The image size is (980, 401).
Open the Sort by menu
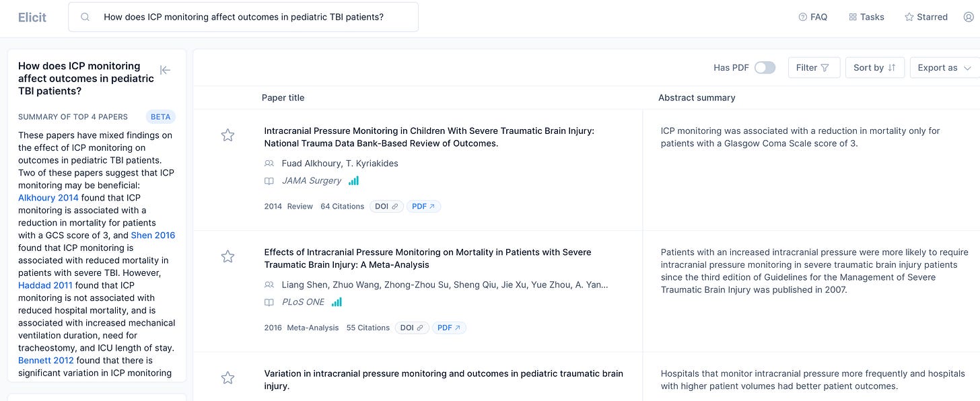click(874, 67)
